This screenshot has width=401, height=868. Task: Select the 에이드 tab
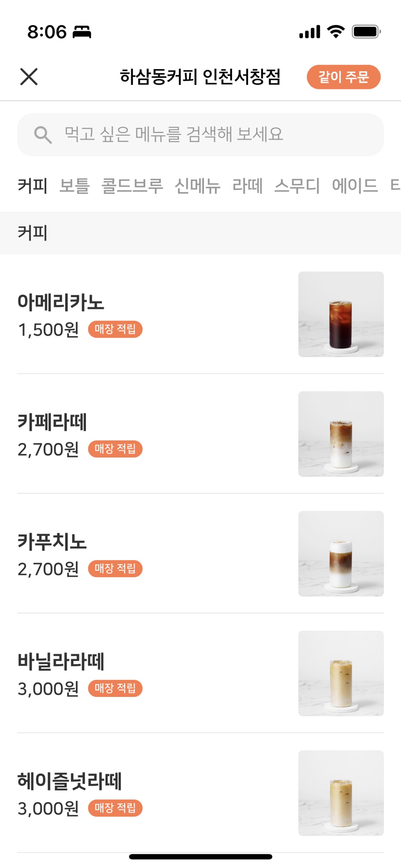pos(355,186)
